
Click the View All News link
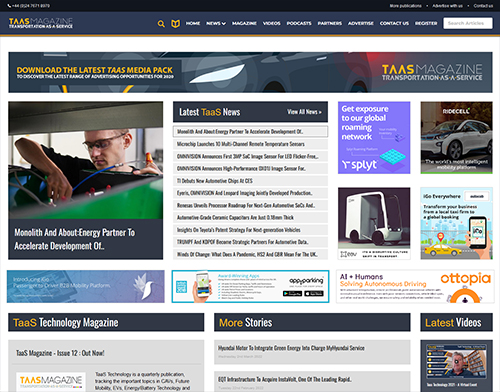click(304, 112)
